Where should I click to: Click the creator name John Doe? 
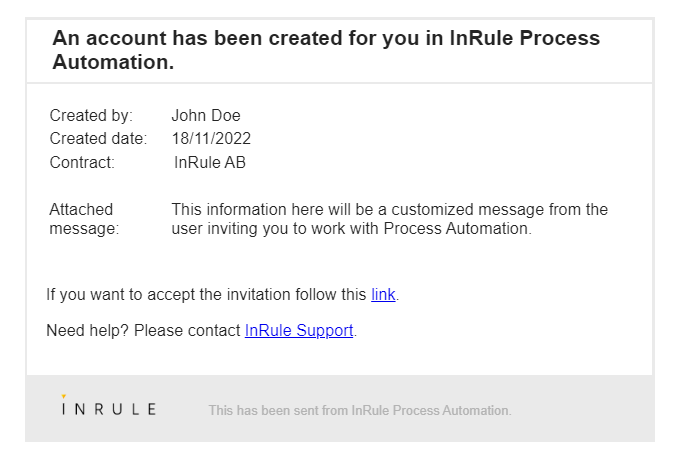[x=206, y=116]
